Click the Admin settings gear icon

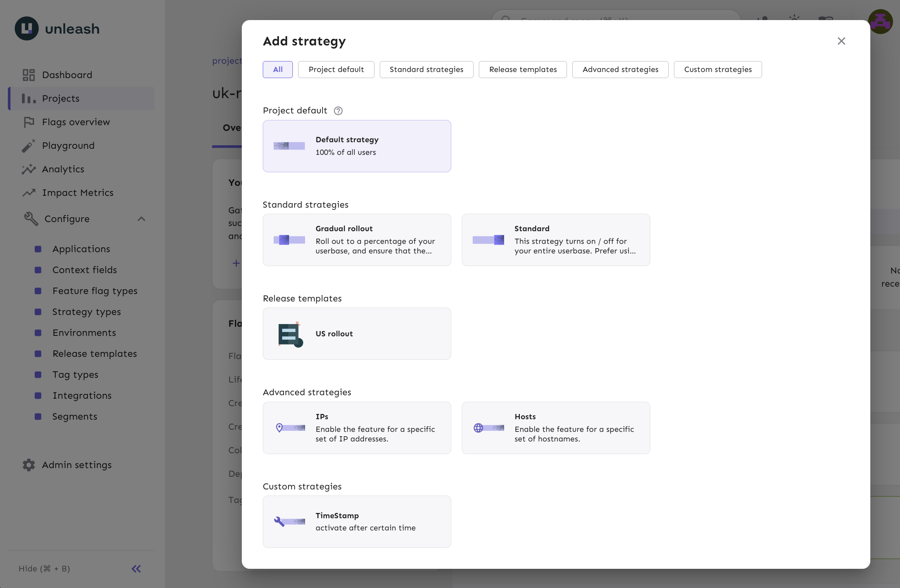point(28,465)
